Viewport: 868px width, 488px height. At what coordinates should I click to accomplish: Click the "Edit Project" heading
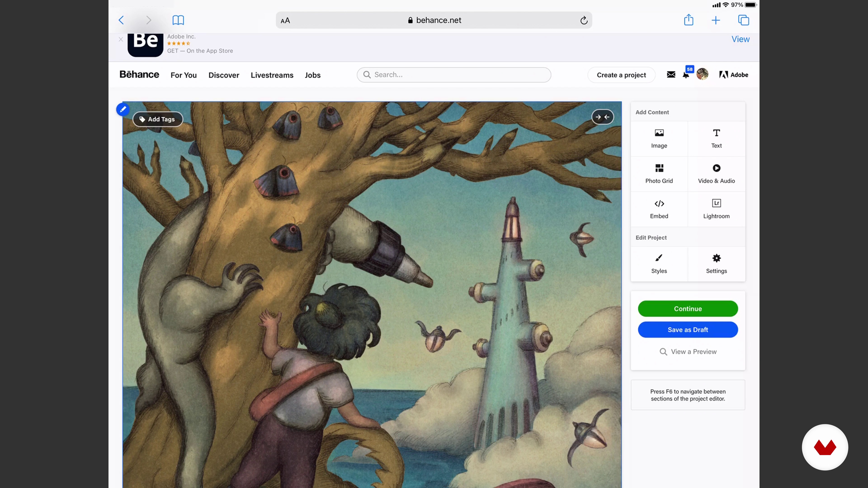point(651,237)
